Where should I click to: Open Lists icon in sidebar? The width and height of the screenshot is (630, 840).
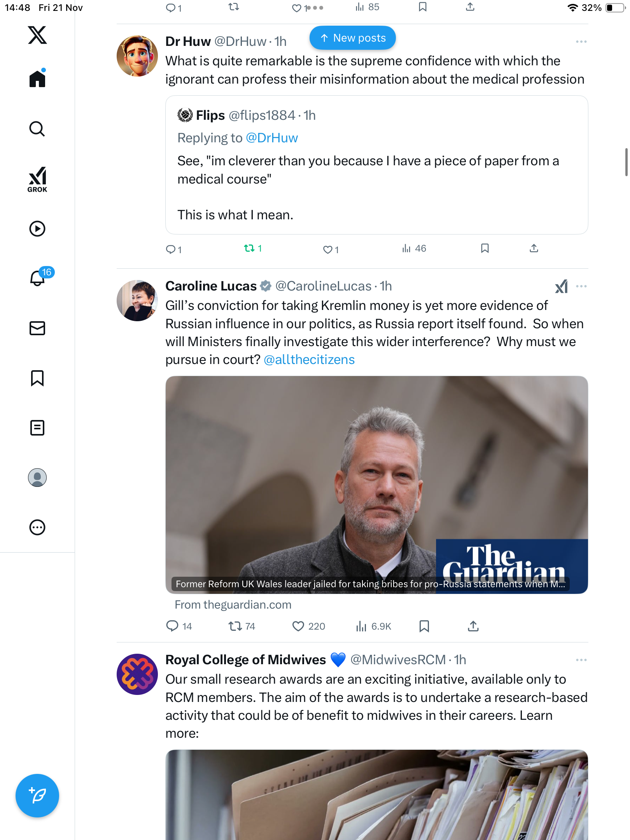37,428
